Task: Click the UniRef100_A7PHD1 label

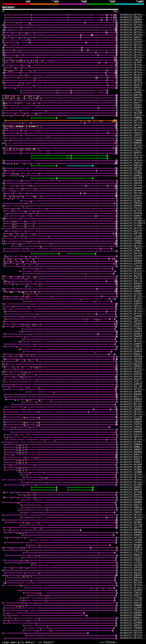Action: [131, 93]
